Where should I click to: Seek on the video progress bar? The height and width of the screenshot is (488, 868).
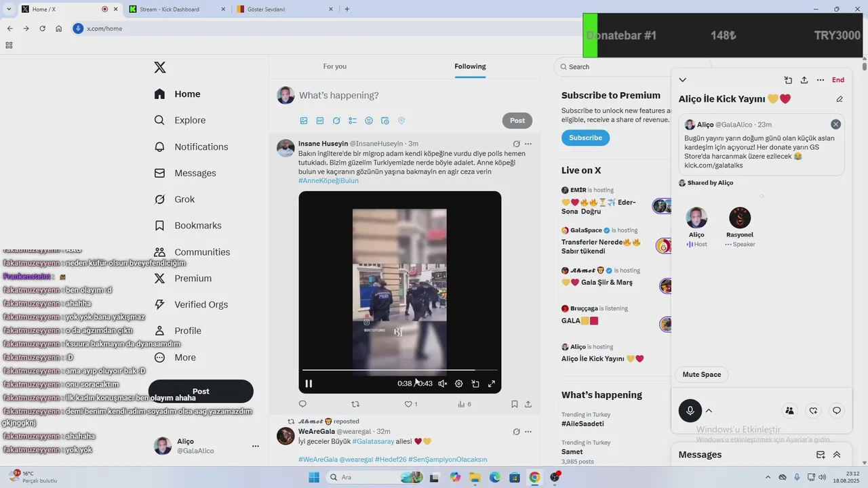(x=400, y=370)
